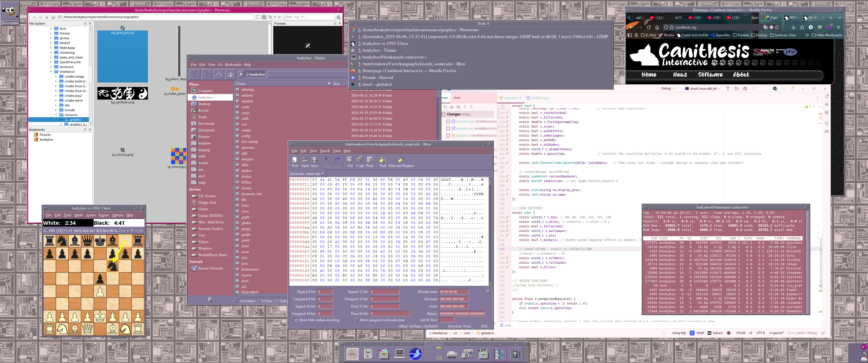Check the console.cpp change checkbox

click(448, 121)
